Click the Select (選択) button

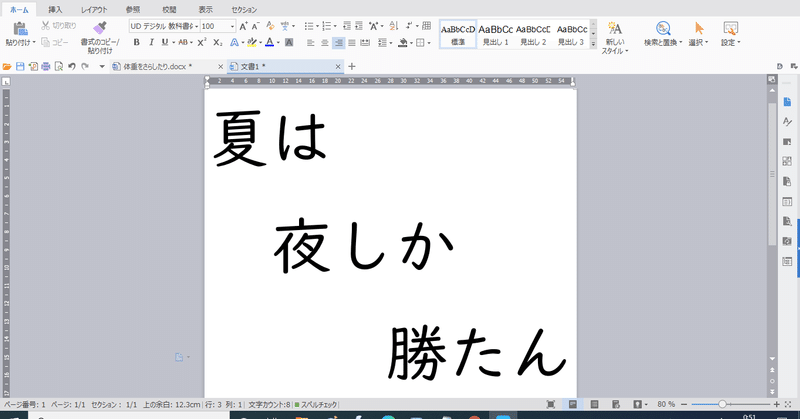click(698, 34)
